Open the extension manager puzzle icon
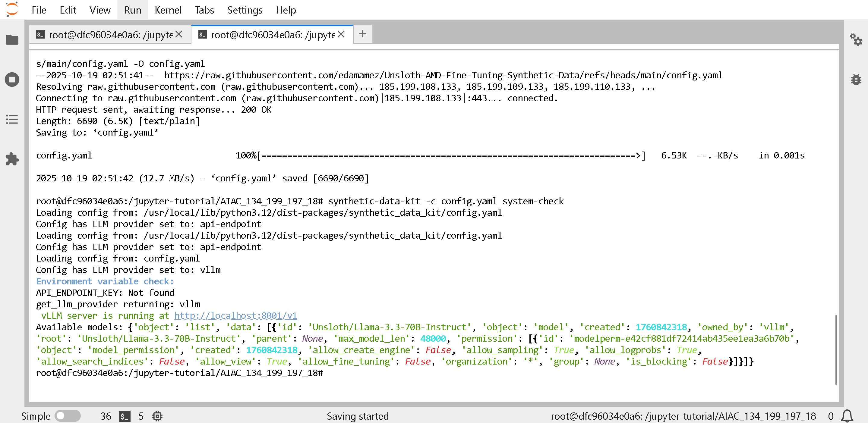868x423 pixels. point(12,159)
